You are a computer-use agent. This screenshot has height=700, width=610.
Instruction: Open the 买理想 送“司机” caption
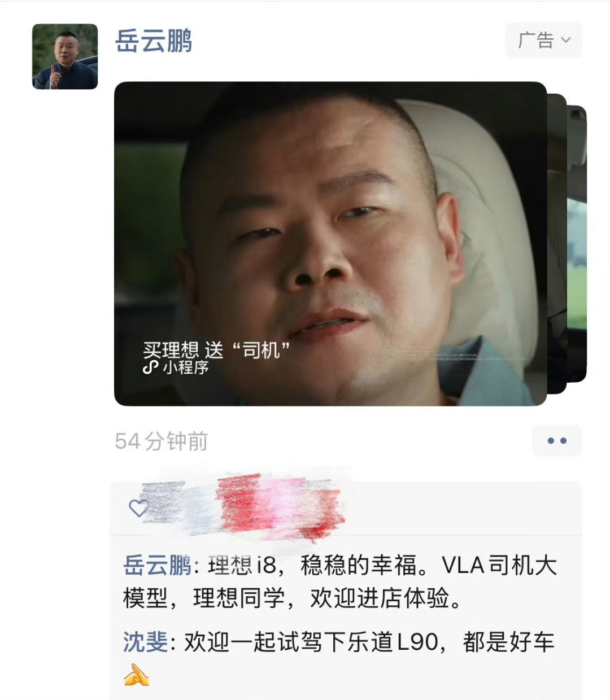(216, 350)
